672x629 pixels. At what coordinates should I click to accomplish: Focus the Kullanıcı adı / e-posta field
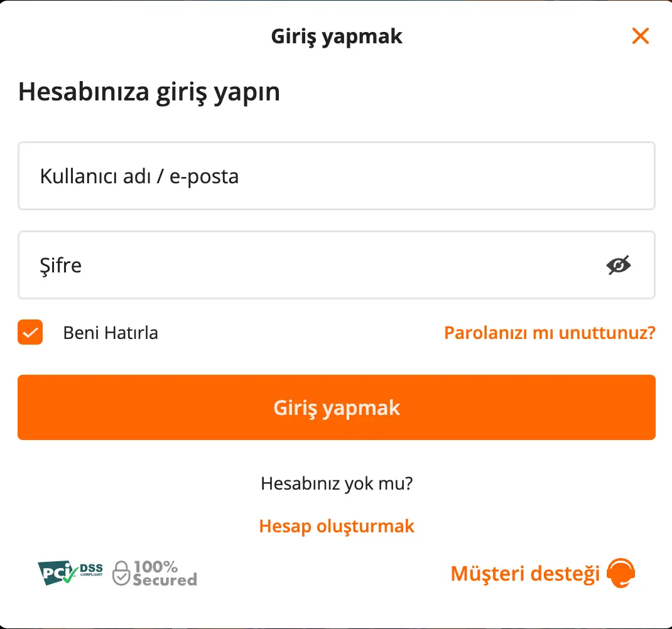tap(336, 176)
